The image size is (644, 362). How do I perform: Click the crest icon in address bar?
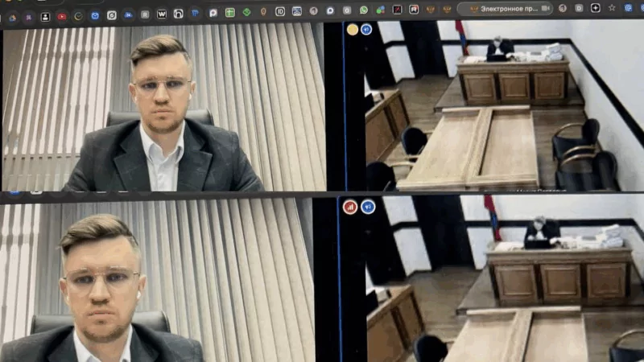[474, 8]
